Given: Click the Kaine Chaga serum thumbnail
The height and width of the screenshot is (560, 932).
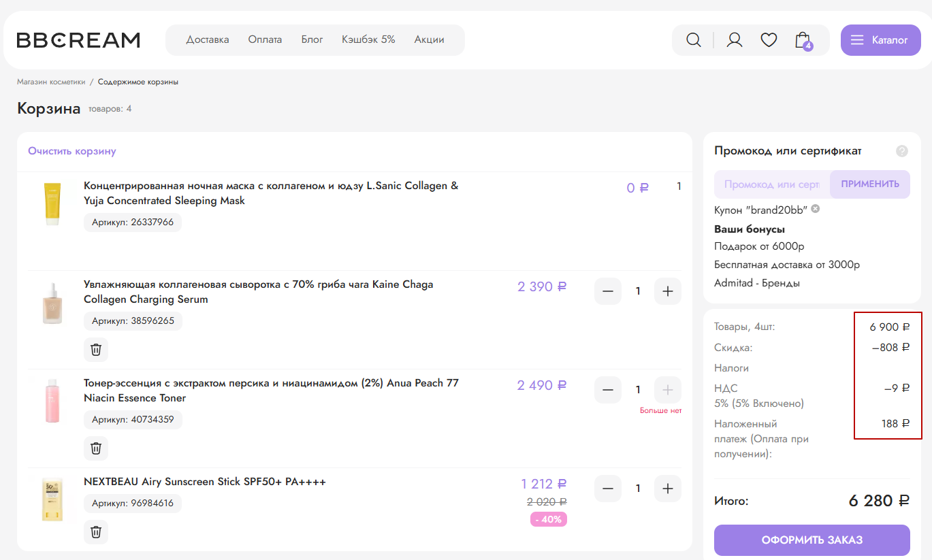Looking at the screenshot, I should pos(52,303).
